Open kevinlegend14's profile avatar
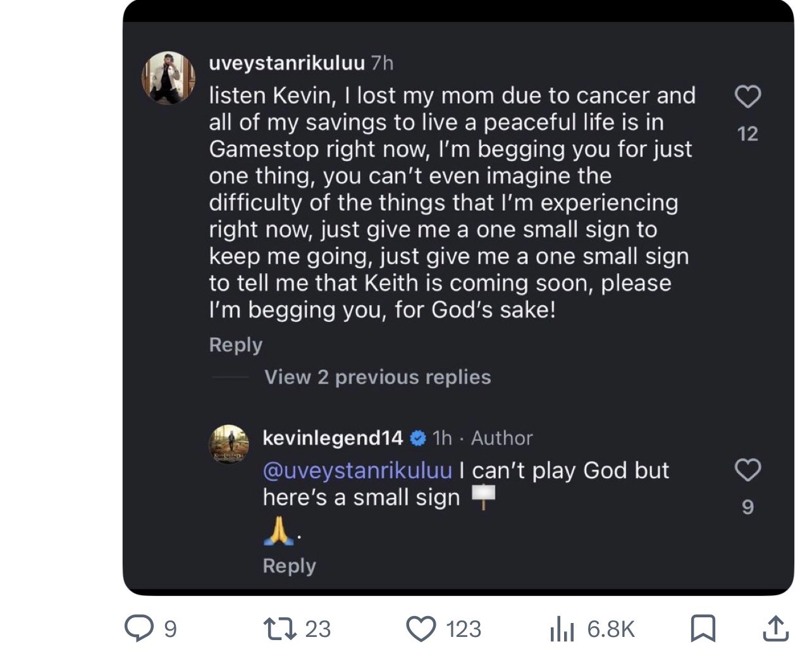 coord(228,444)
